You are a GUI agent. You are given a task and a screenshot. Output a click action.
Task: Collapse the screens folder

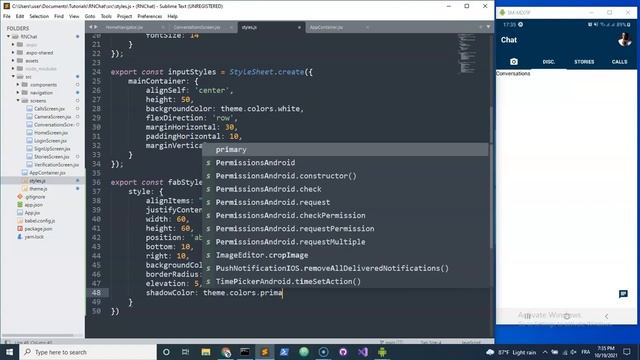coord(18,100)
